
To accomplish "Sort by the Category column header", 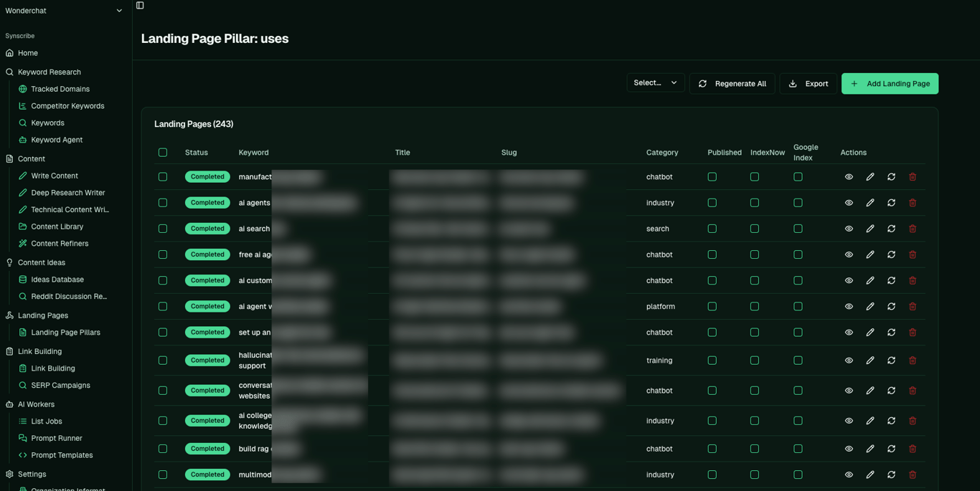I will [x=662, y=153].
